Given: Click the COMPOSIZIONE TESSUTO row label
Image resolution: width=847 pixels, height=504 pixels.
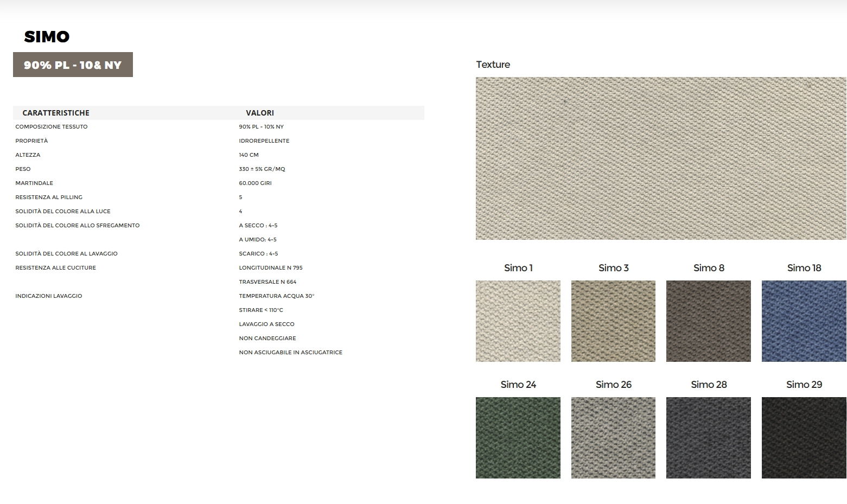Looking at the screenshot, I should (x=52, y=126).
